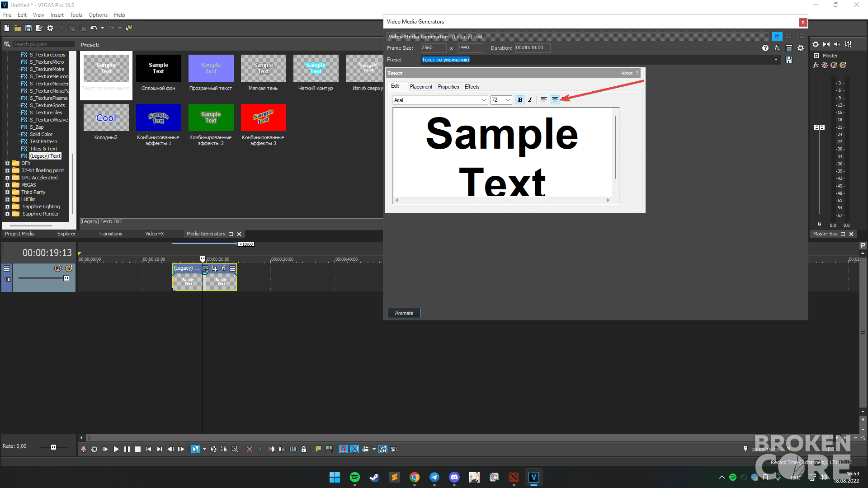Expand the HitFilm folder

pos(7,200)
